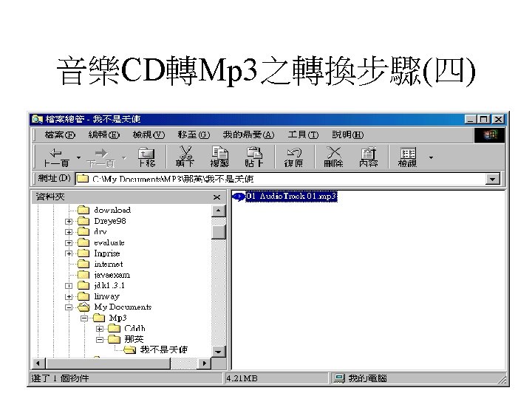The image size is (532, 399).
Task: Close the 資料夾 folders pane
Action: tap(216, 197)
